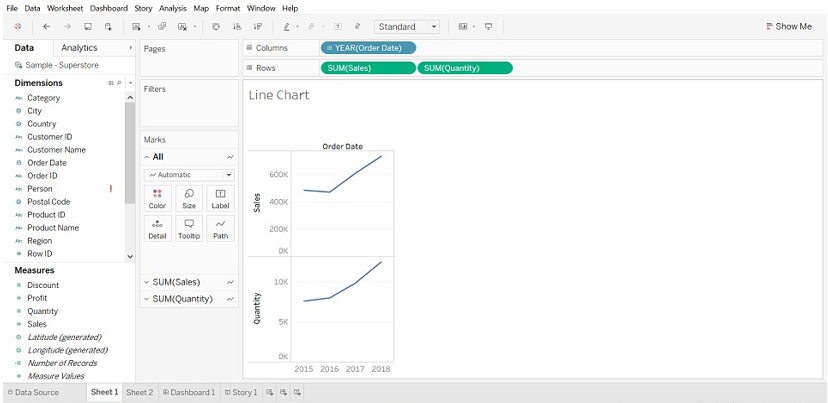This screenshot has width=828, height=403.
Task: Click the Save icon in toolbar
Action: coord(88,26)
